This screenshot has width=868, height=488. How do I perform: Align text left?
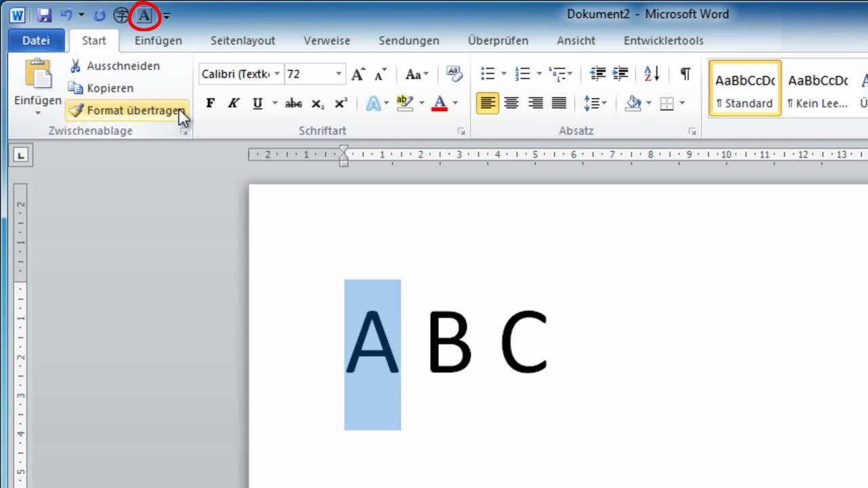[x=488, y=103]
